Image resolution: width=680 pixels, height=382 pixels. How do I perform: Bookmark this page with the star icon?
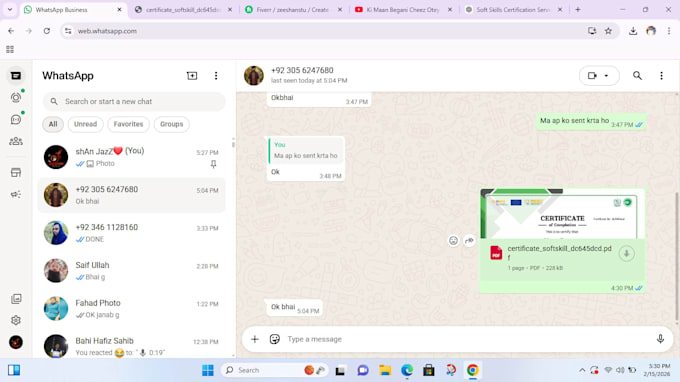click(x=608, y=31)
